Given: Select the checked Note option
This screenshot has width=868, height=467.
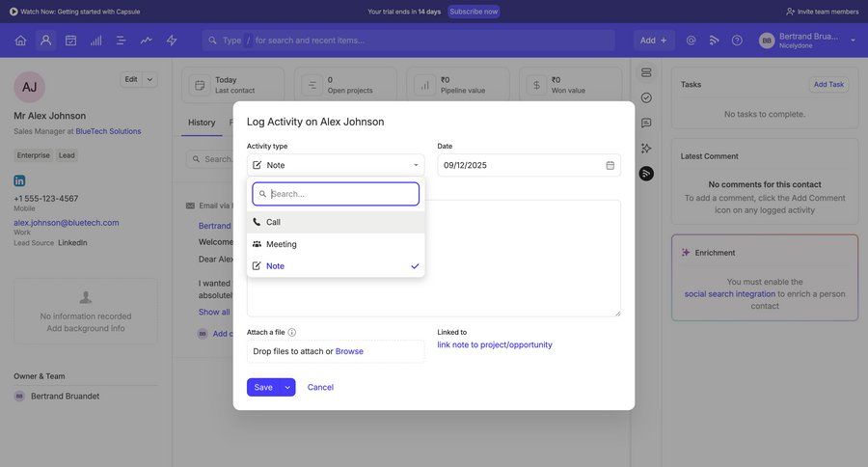Looking at the screenshot, I should (x=336, y=266).
